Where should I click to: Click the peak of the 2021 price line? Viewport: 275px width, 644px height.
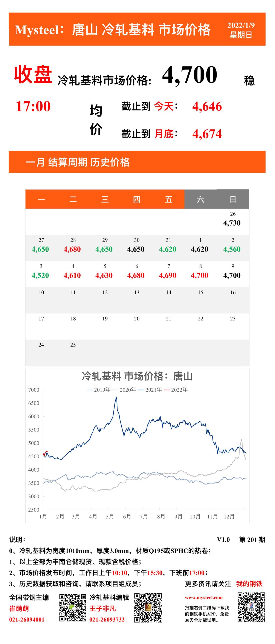click(116, 397)
